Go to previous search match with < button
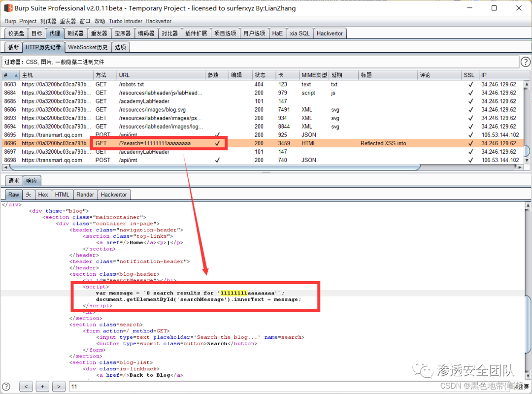The image size is (532, 394). 26,386
